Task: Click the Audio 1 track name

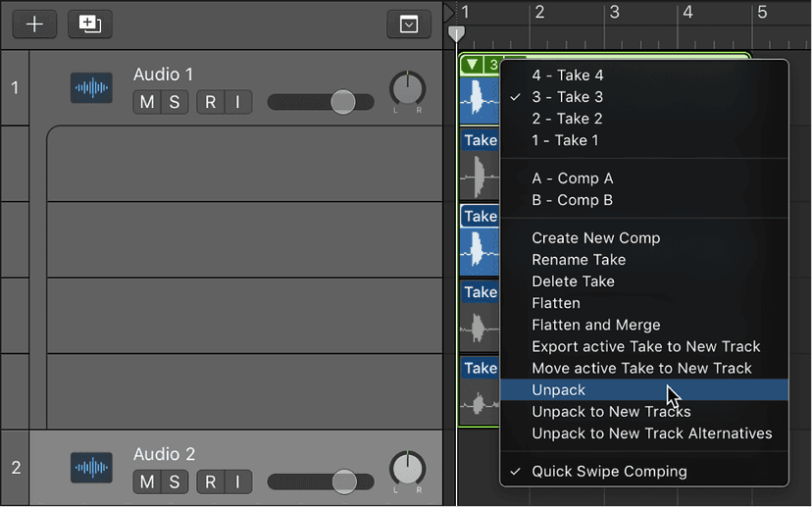Action: pyautogui.click(x=163, y=75)
